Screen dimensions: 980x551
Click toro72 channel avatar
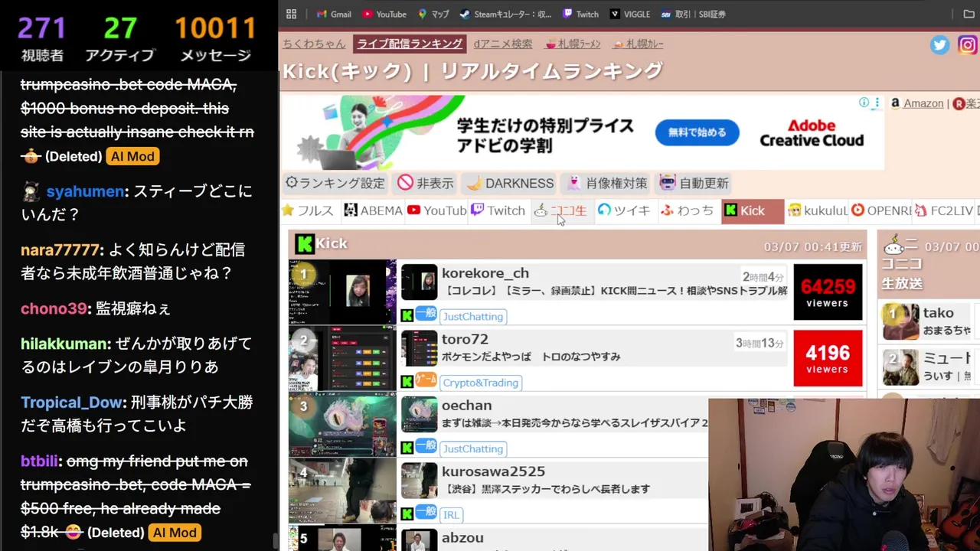[419, 348]
